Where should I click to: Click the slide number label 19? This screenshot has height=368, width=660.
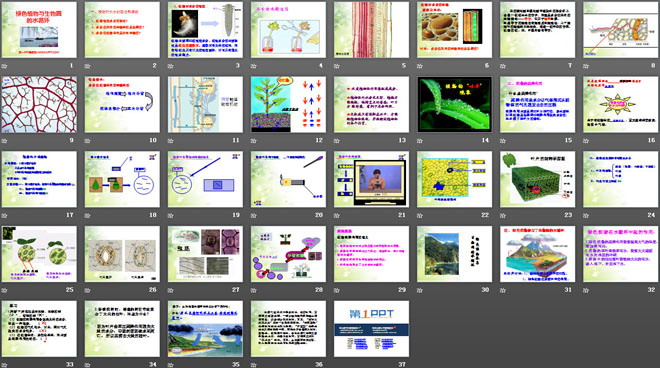236,215
